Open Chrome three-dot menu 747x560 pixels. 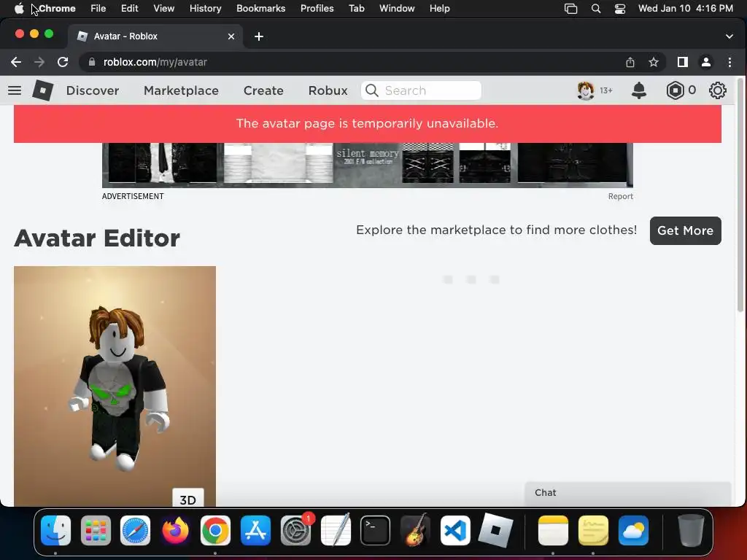[729, 62]
